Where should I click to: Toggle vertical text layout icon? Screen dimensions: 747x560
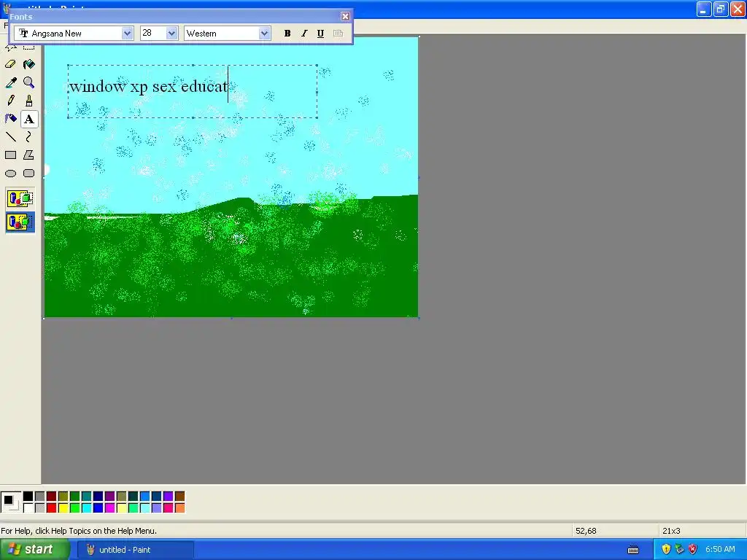tap(338, 34)
